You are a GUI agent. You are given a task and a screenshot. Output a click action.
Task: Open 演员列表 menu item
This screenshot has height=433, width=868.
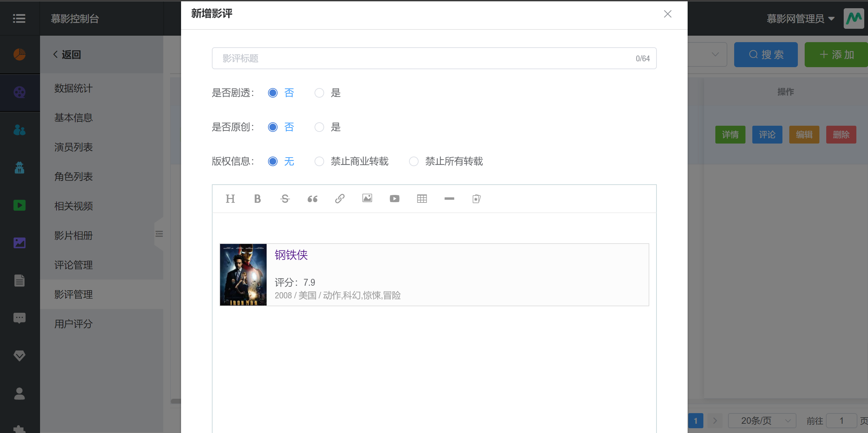pos(102,147)
